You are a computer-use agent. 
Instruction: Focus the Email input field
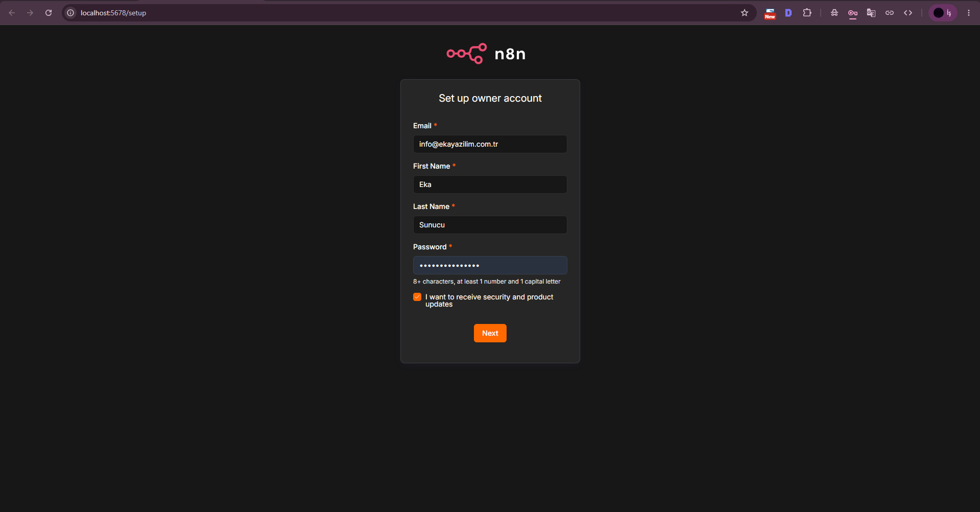point(490,144)
